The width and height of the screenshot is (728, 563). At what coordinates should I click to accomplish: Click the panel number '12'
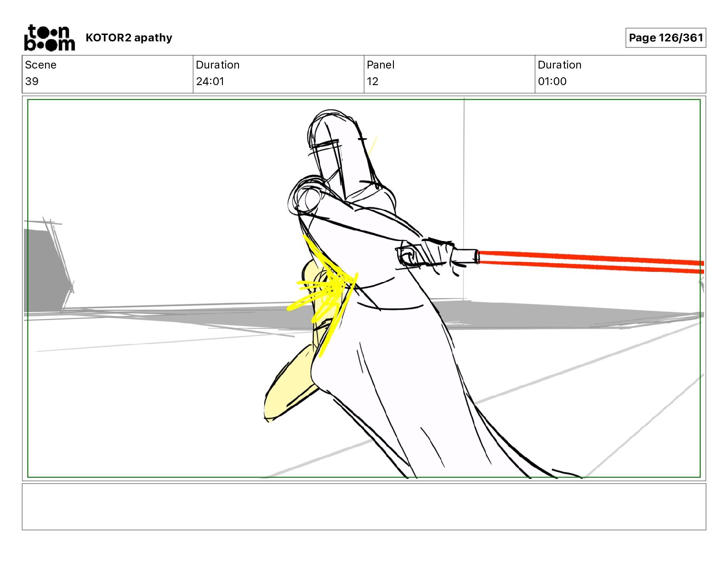point(373,81)
